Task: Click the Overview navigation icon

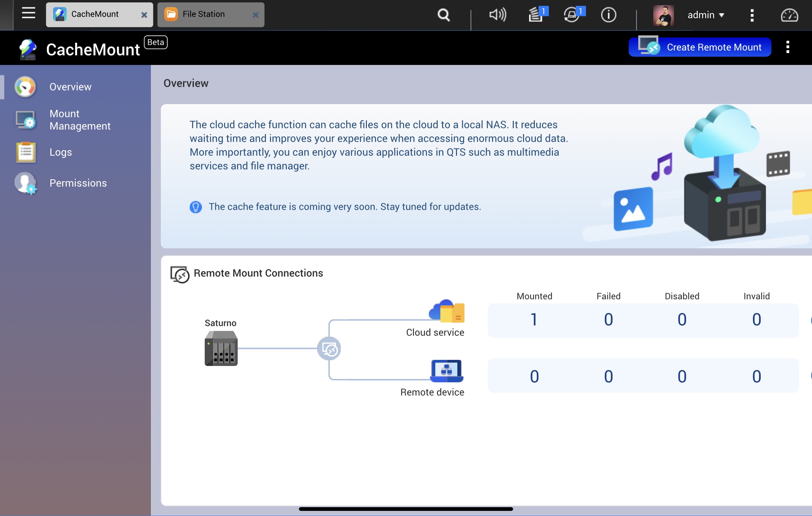Action: [x=24, y=87]
